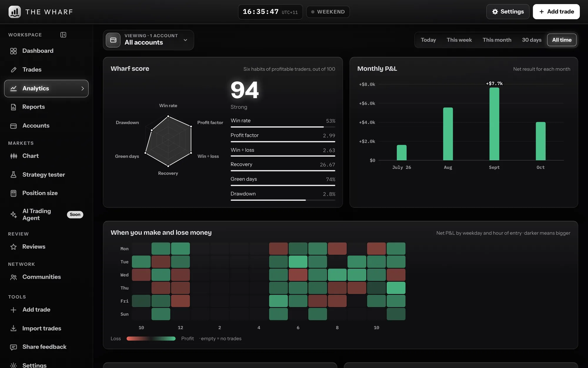Click the Share feedback chat icon

14,347
